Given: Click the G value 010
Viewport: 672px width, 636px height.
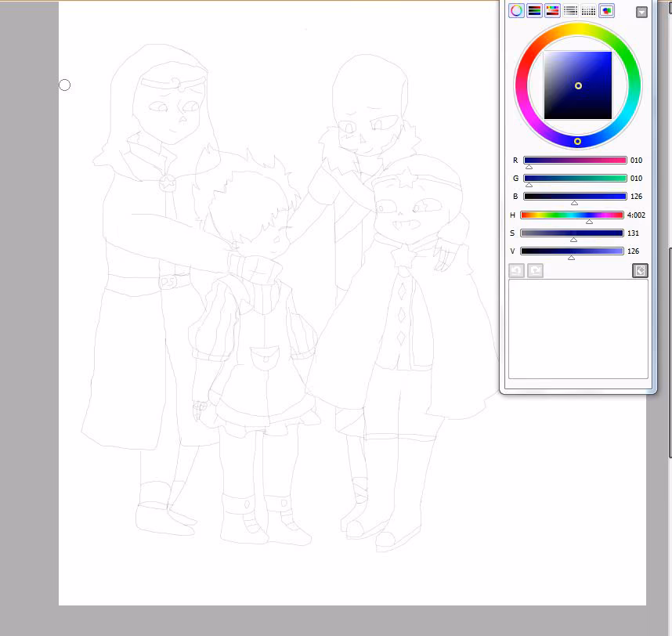Looking at the screenshot, I should pos(637,179).
